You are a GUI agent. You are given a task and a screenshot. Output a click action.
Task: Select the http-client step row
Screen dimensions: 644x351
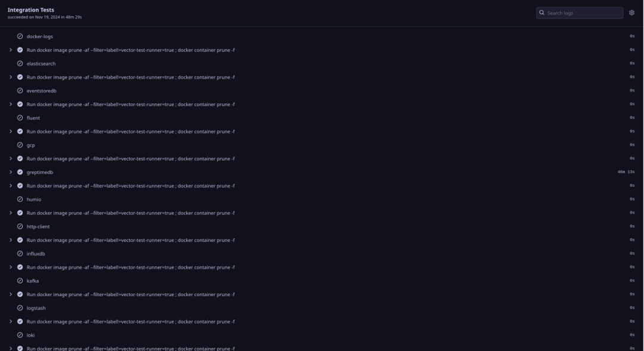38,226
